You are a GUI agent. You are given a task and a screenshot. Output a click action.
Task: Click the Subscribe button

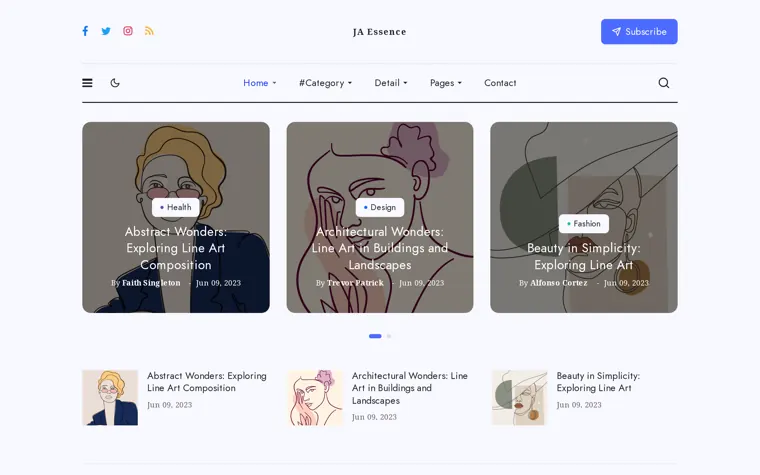tap(639, 32)
